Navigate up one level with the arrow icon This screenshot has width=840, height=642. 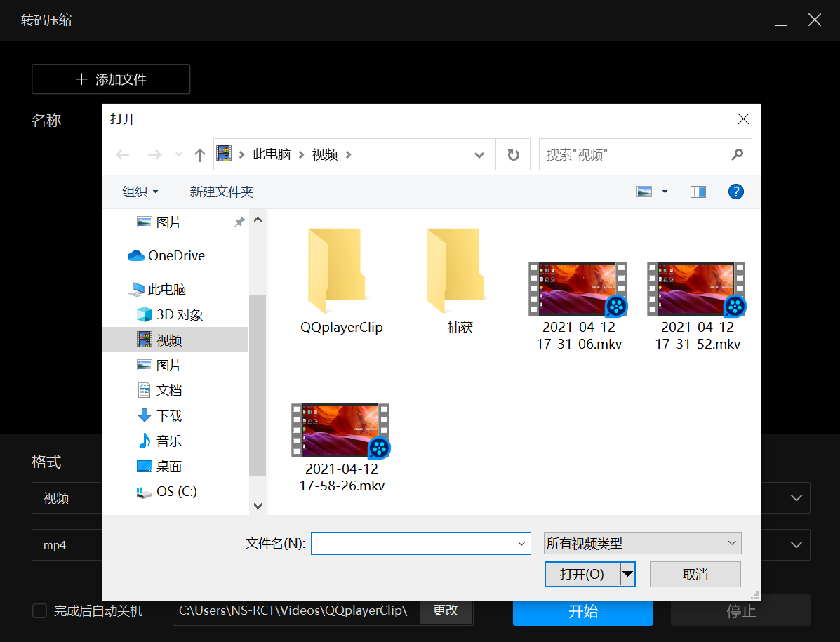point(199,154)
